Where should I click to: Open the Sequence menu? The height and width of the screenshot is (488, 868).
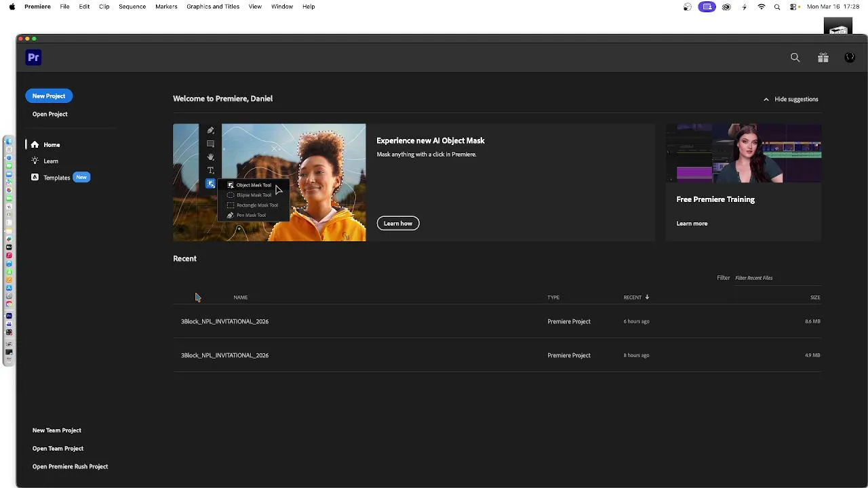pos(132,6)
